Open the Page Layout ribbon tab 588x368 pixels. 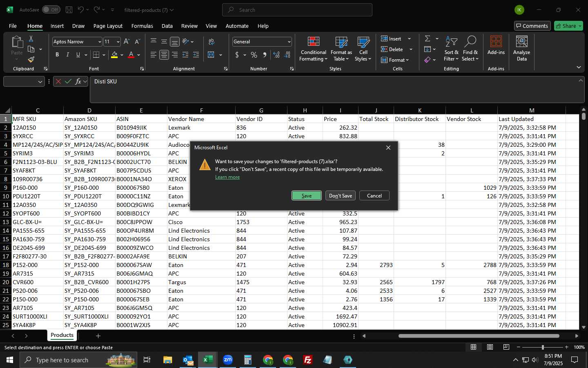tap(108, 26)
